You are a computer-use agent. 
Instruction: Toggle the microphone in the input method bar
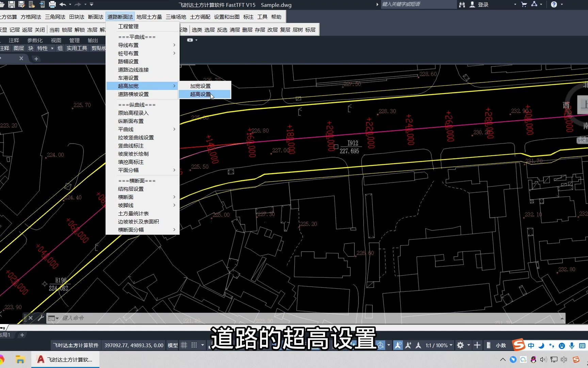point(572,345)
